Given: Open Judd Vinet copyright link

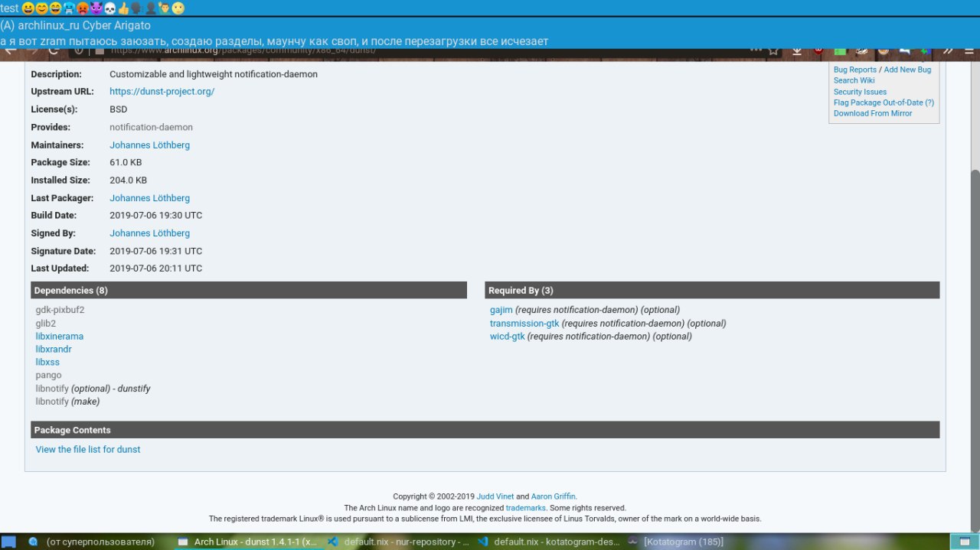Looking at the screenshot, I should coord(495,496).
